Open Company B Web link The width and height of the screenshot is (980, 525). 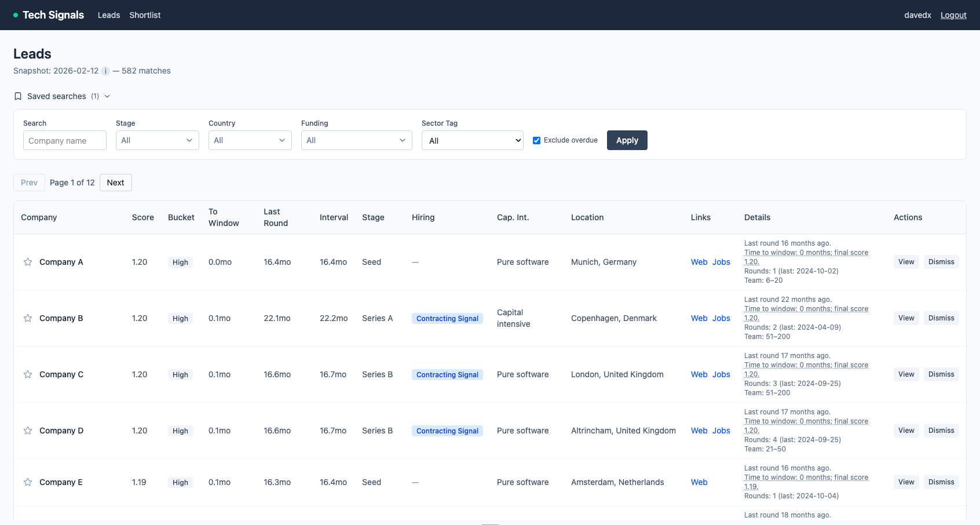(x=699, y=318)
